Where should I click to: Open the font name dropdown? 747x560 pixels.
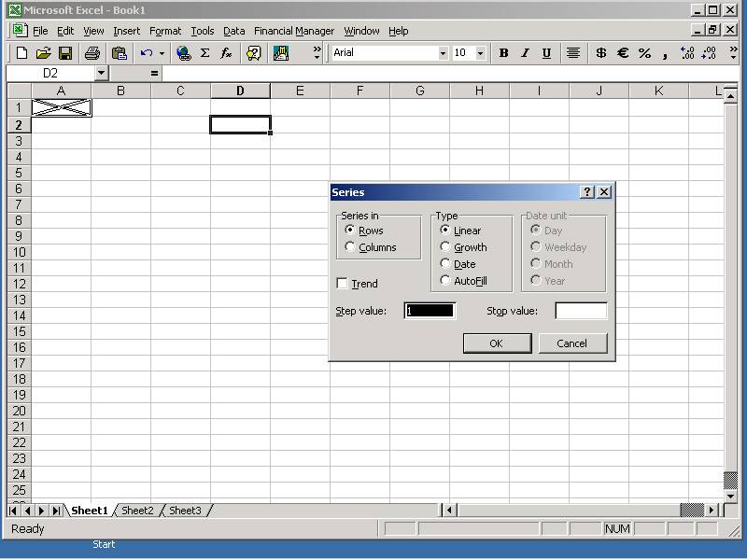coord(443,53)
